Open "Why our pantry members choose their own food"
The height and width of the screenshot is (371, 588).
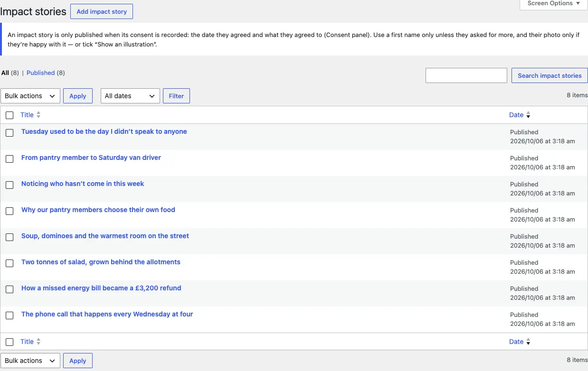[98, 210]
